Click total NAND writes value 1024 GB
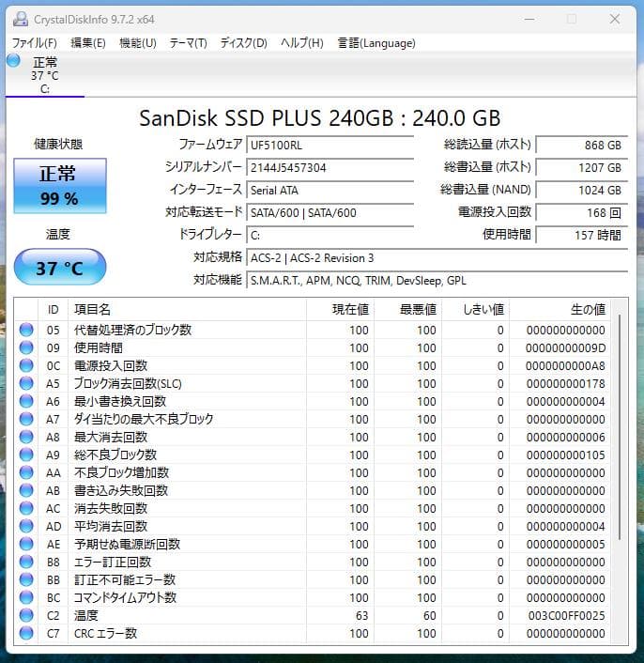 point(582,190)
